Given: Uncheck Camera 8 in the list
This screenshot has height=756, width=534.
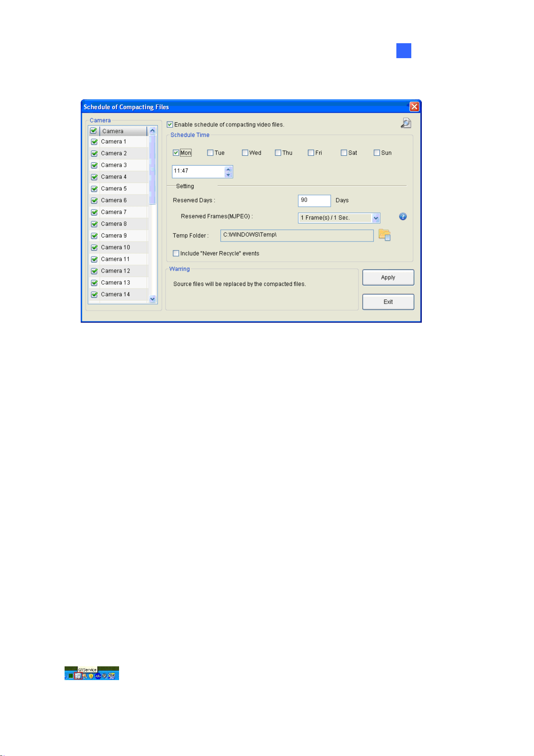Looking at the screenshot, I should pos(94,224).
